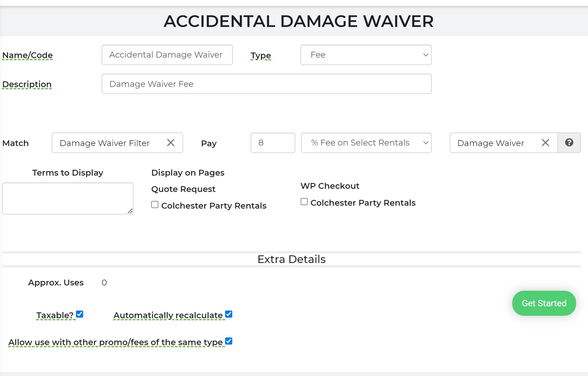Enable WP Checkout Colchester Party Rentals checkbox

[x=304, y=202]
